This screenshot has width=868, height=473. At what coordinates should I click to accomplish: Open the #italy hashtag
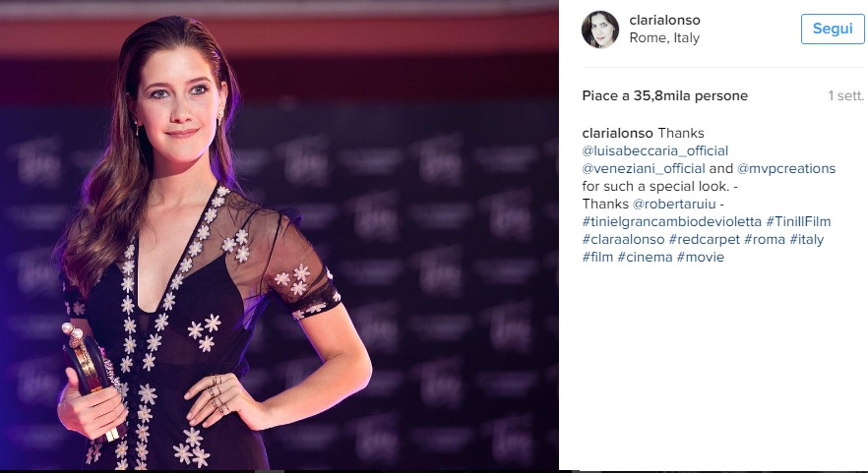coord(807,240)
